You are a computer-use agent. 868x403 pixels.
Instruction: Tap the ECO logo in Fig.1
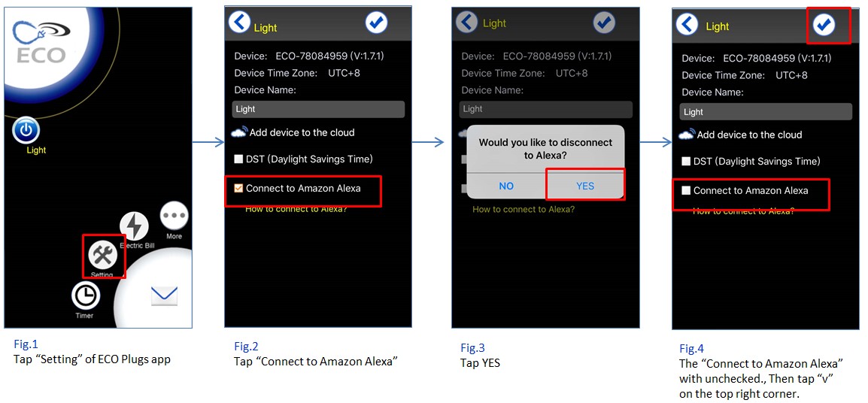41,41
